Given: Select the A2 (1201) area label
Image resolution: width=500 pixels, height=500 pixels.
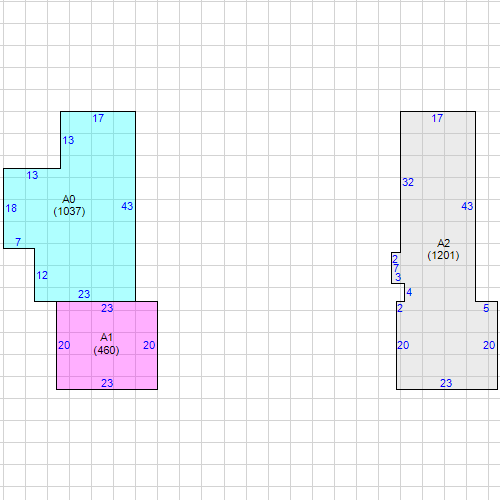Looking at the screenshot, I should (443, 249).
